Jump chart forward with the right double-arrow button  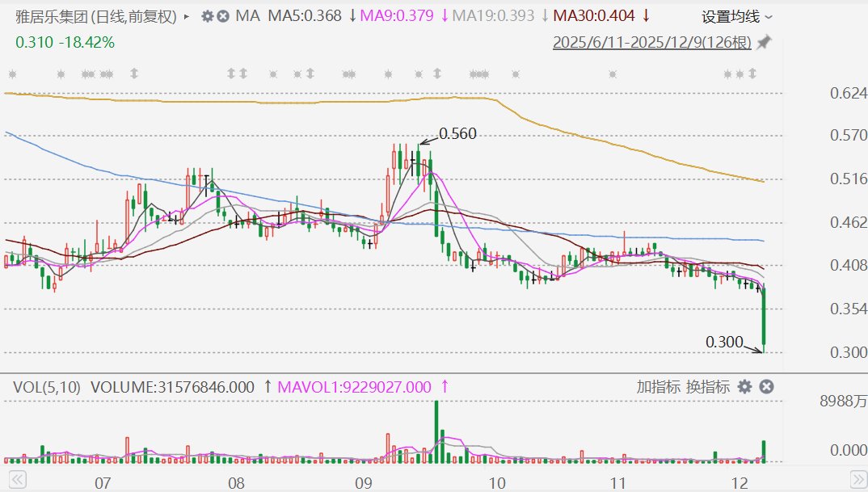tap(858, 479)
